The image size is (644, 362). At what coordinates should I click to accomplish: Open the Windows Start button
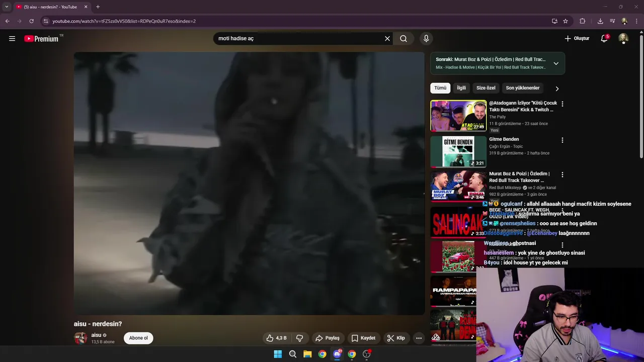point(278,354)
